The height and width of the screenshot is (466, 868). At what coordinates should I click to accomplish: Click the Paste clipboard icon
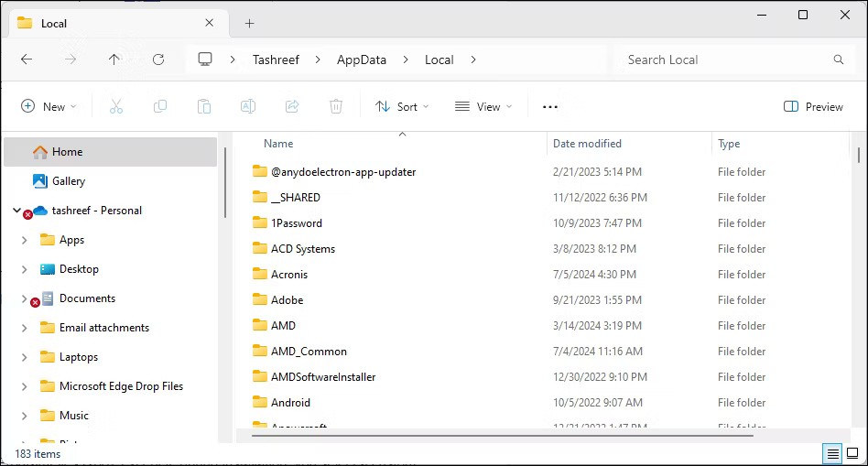204,106
